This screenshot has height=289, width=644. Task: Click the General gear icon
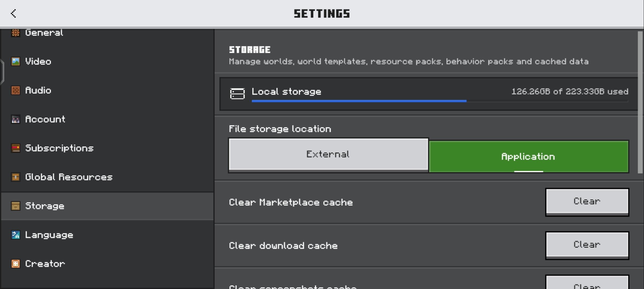click(x=16, y=33)
